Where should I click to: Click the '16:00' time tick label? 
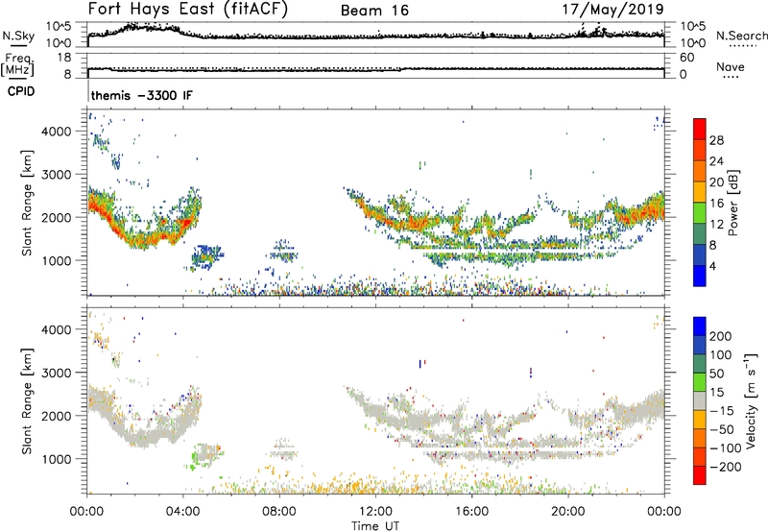point(471,512)
